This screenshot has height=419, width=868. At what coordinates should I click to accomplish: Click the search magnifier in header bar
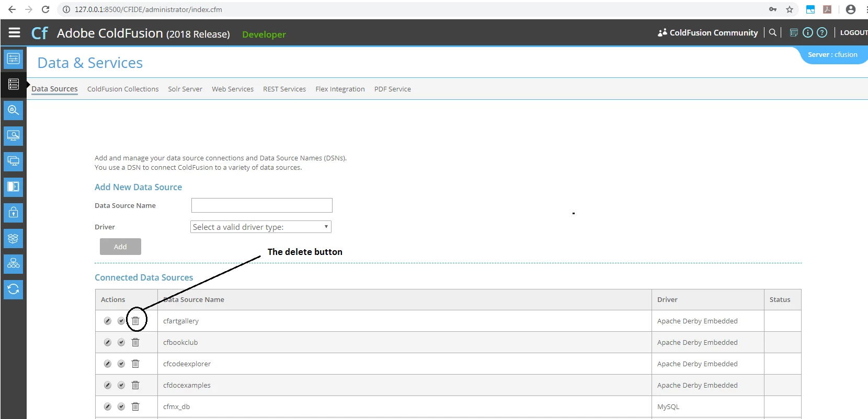tap(772, 32)
